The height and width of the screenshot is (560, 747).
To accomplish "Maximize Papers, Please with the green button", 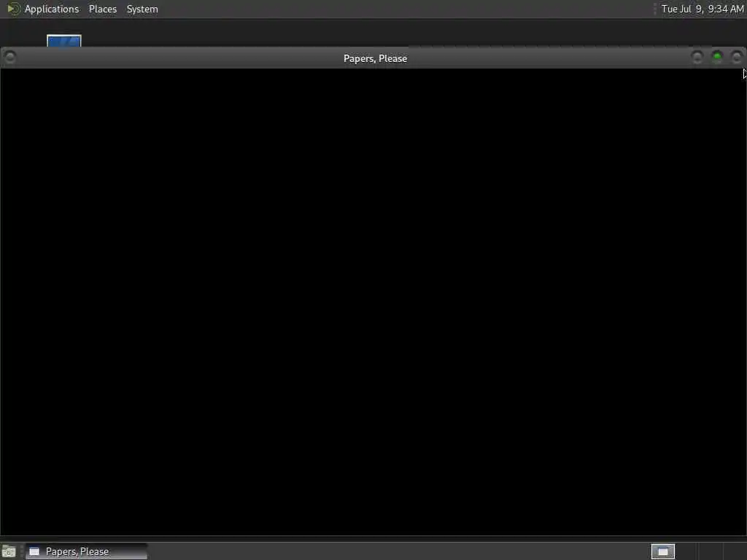I will click(717, 58).
